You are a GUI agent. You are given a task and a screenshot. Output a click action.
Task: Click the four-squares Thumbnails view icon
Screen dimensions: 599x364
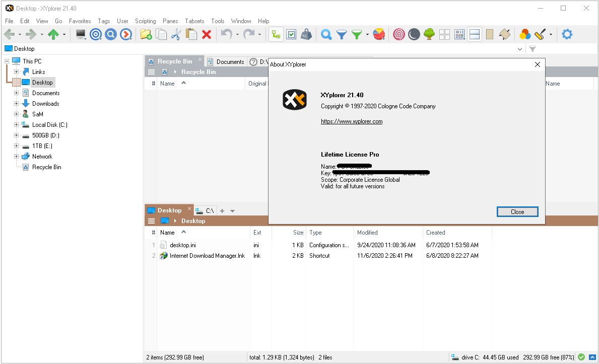pos(444,34)
